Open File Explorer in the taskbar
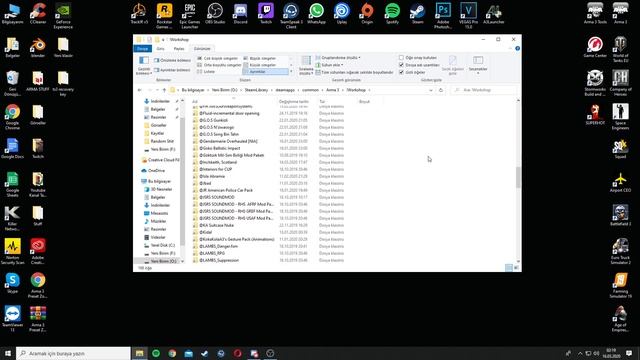The image size is (640, 360). 140,353
